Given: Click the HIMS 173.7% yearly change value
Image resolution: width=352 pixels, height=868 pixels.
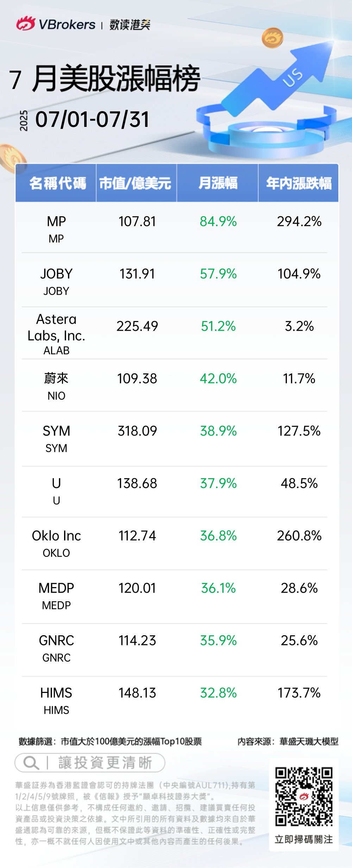Looking at the screenshot, I should tap(299, 693).
